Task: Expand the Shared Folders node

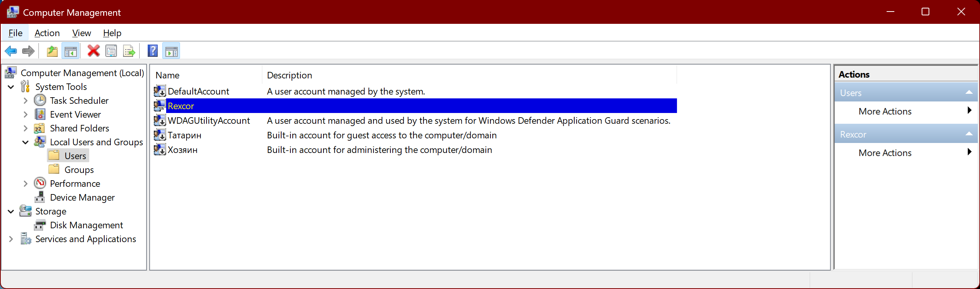Action: pos(25,128)
